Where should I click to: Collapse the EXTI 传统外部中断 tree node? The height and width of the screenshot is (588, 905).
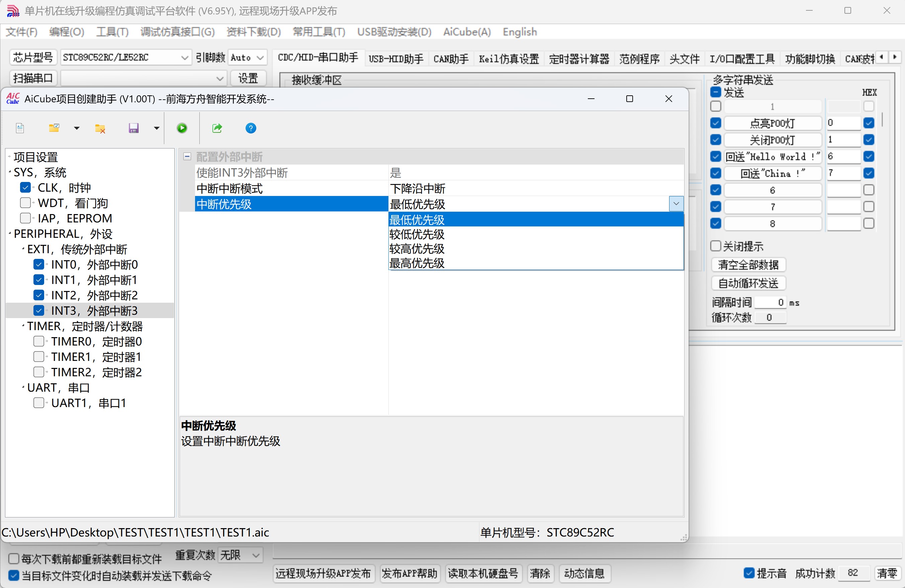pyautogui.click(x=23, y=249)
